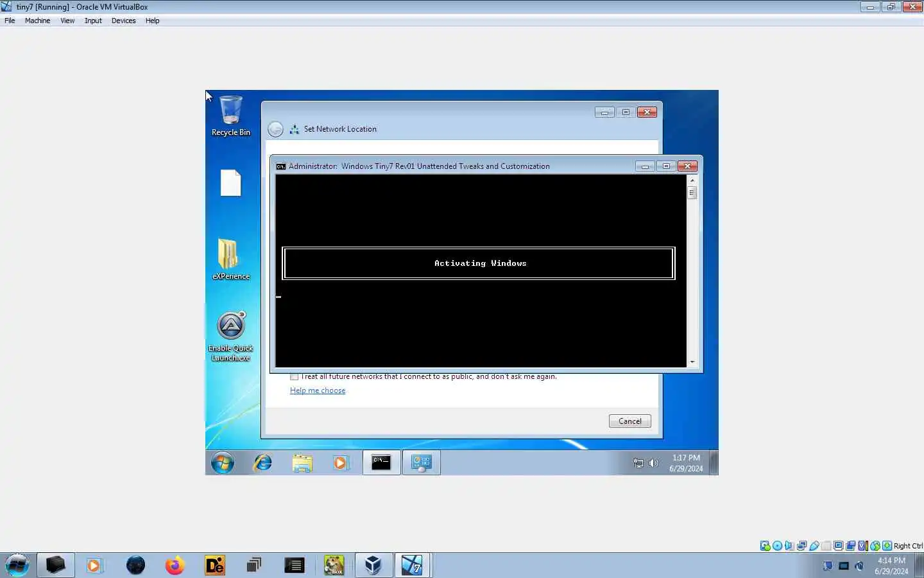Open Windows Explorer folder icon in guest taskbar
Image resolution: width=924 pixels, height=578 pixels.
click(302, 462)
